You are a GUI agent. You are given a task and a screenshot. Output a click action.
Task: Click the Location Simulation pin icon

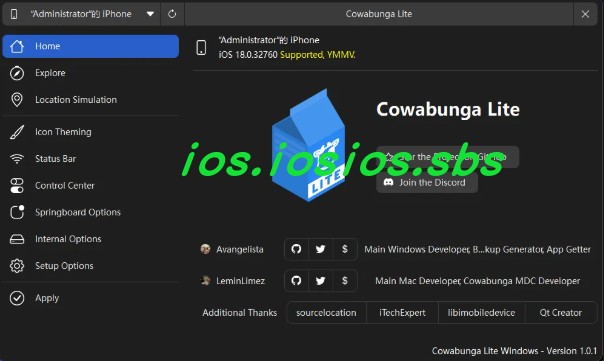pyautogui.click(x=17, y=100)
